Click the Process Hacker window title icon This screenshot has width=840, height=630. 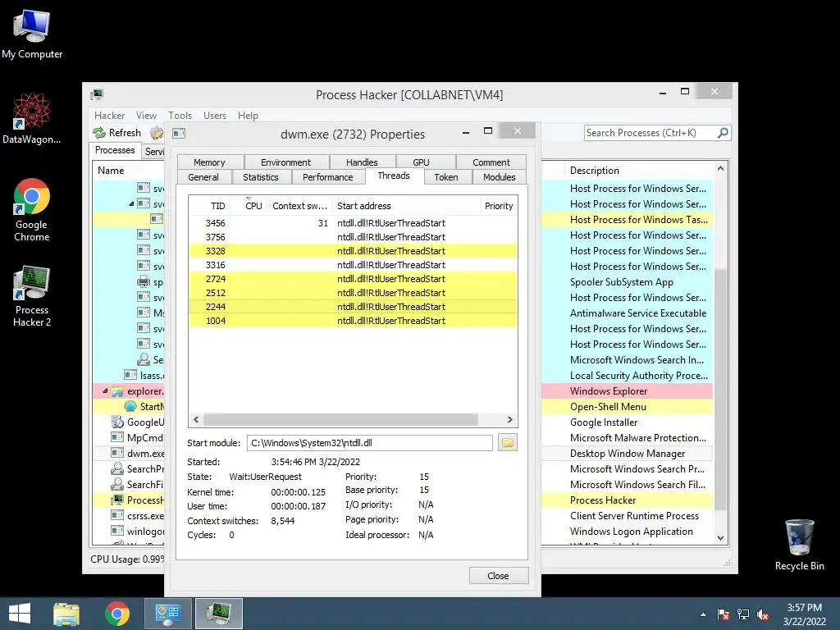pyautogui.click(x=97, y=94)
